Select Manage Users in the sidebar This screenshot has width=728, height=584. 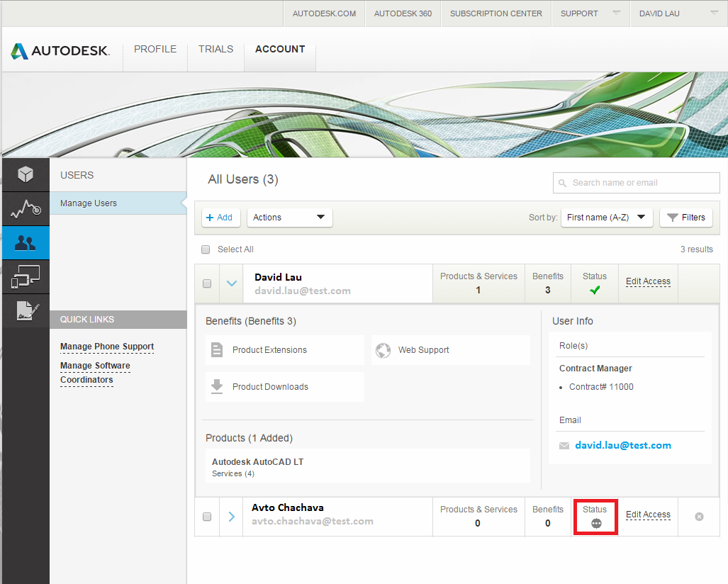118,203
